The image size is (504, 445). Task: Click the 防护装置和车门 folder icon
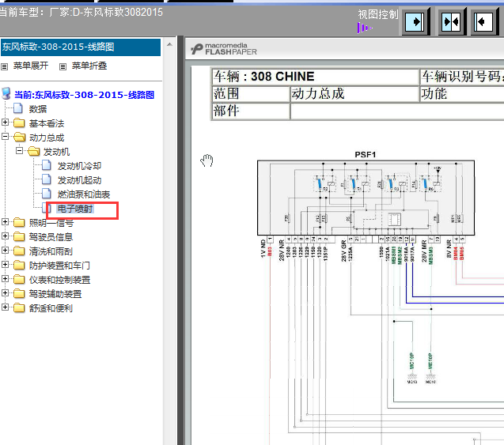(19, 266)
